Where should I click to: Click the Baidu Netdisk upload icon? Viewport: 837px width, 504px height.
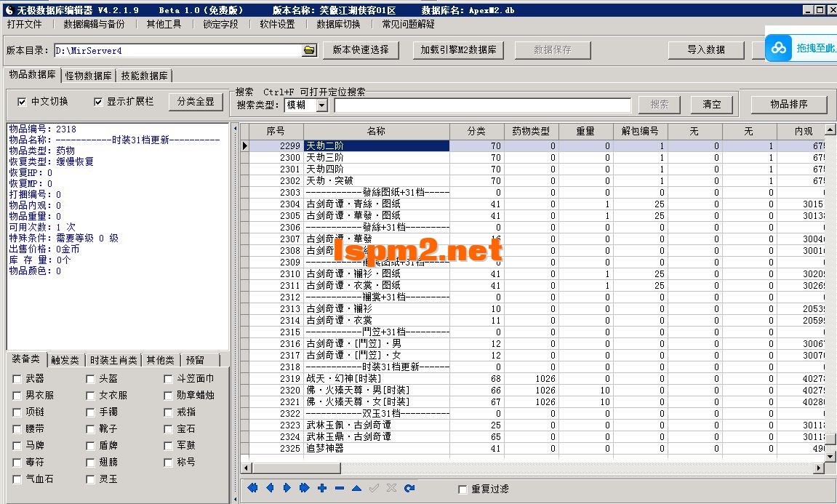point(780,48)
